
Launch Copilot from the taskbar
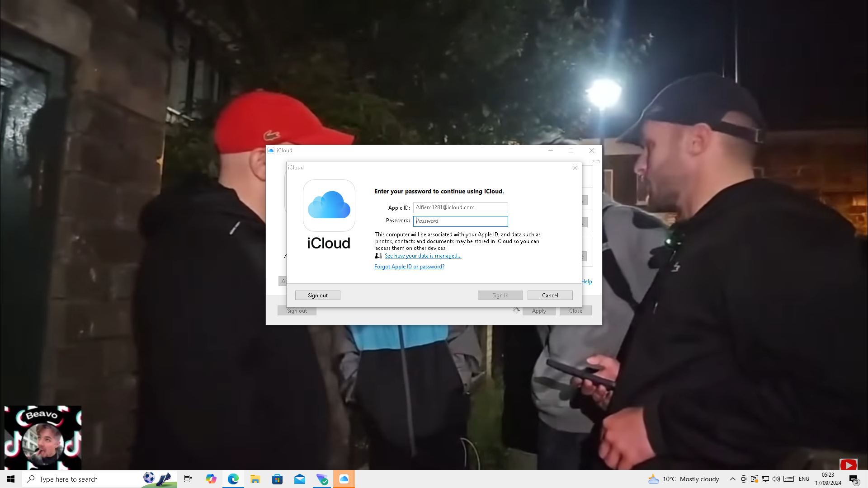211,479
